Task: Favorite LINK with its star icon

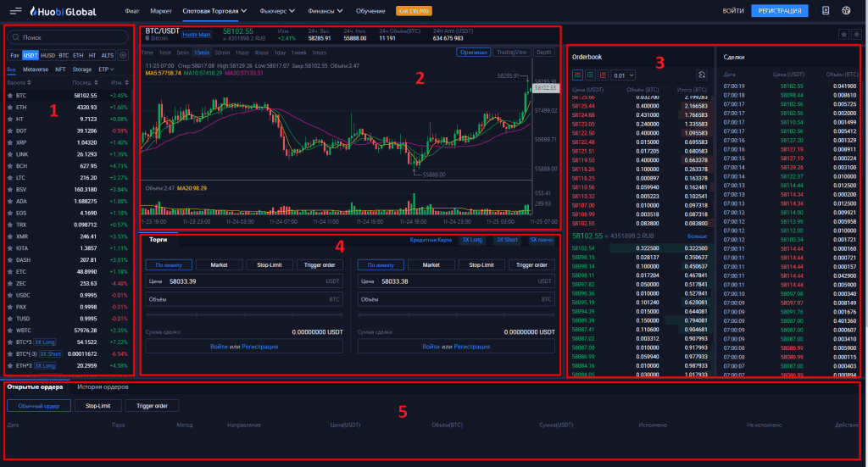Action: pyautogui.click(x=10, y=154)
